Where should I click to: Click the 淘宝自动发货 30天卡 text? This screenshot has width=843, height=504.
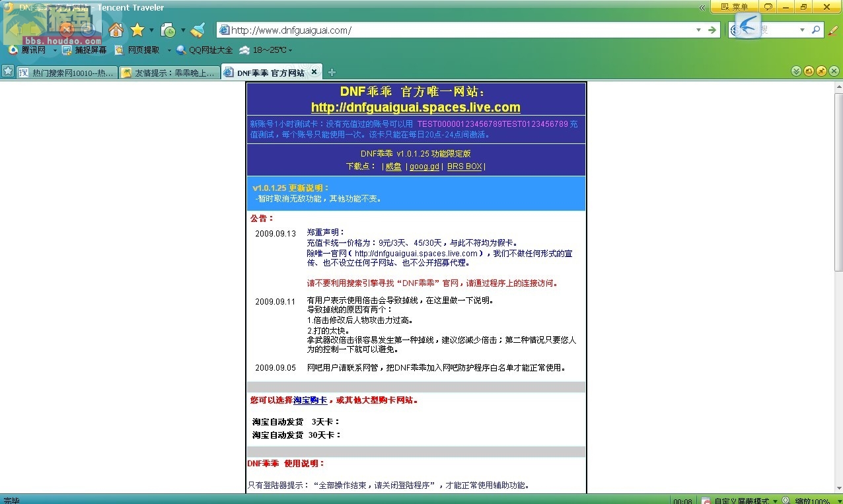[x=297, y=435]
